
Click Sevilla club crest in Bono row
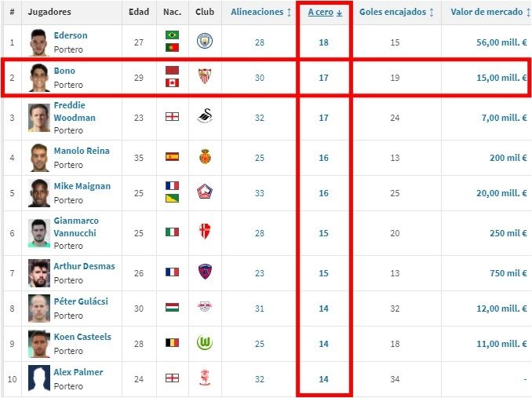tap(205, 77)
